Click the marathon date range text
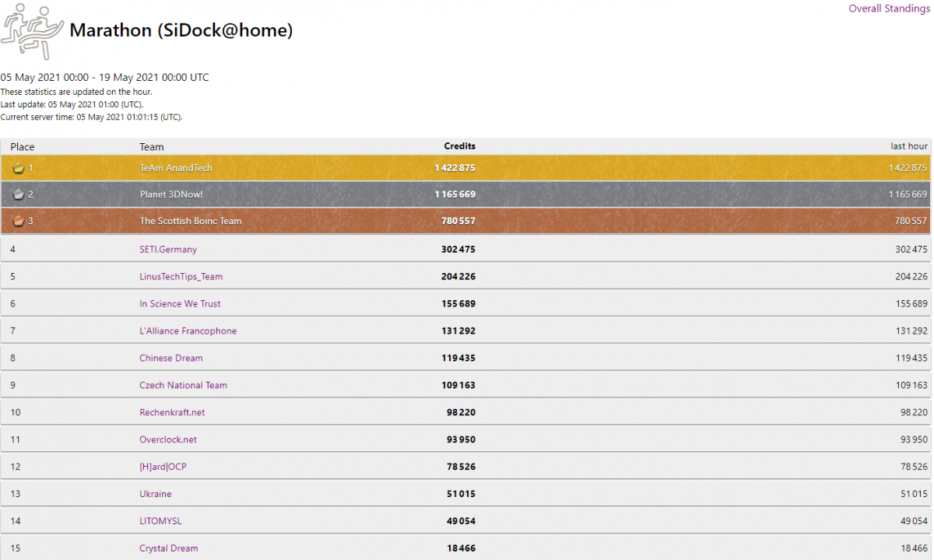 [104, 78]
